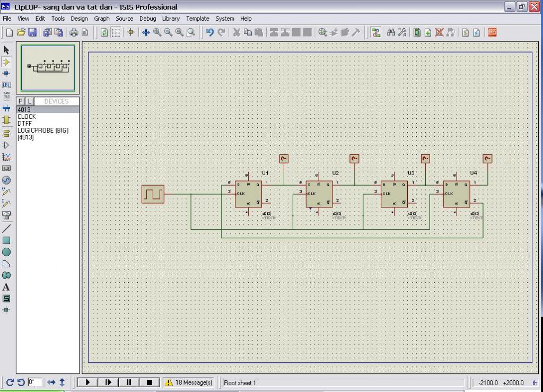This screenshot has height=392, width=543.
Task: Open the Graph menu
Action: (x=102, y=19)
